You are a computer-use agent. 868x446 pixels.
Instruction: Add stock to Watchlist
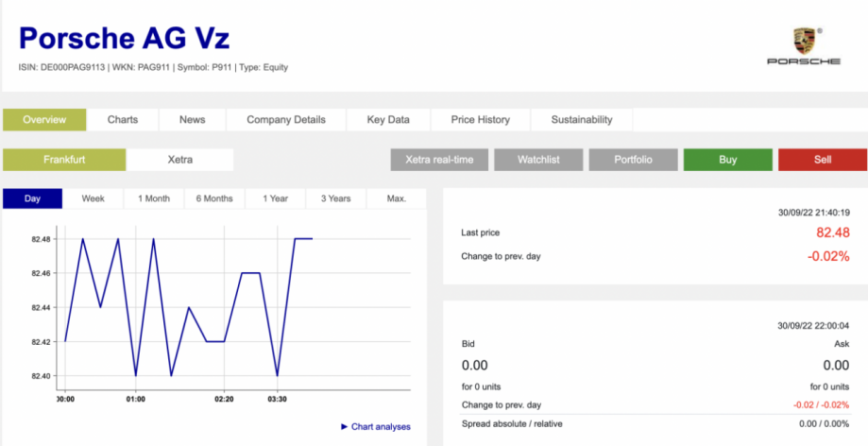pyautogui.click(x=538, y=160)
